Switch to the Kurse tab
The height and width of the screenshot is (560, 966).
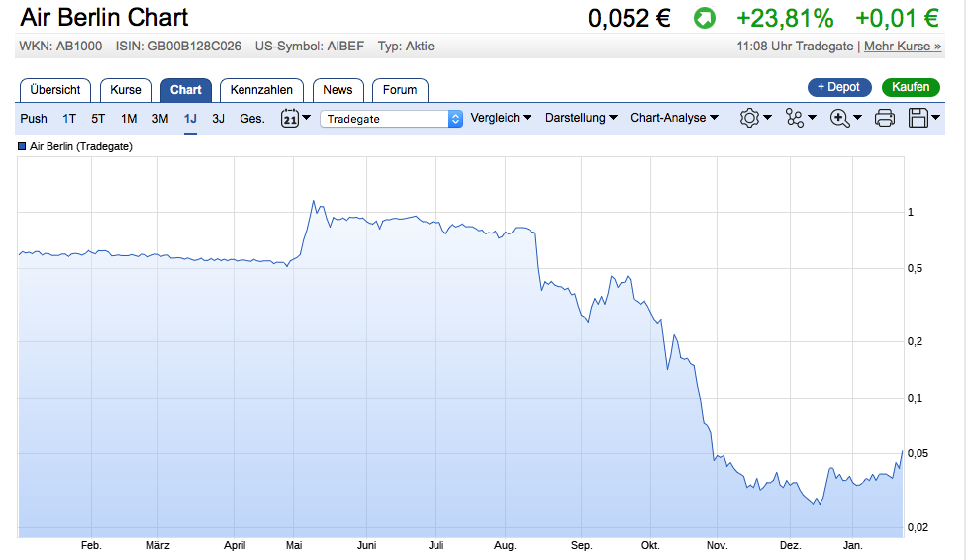click(x=126, y=90)
